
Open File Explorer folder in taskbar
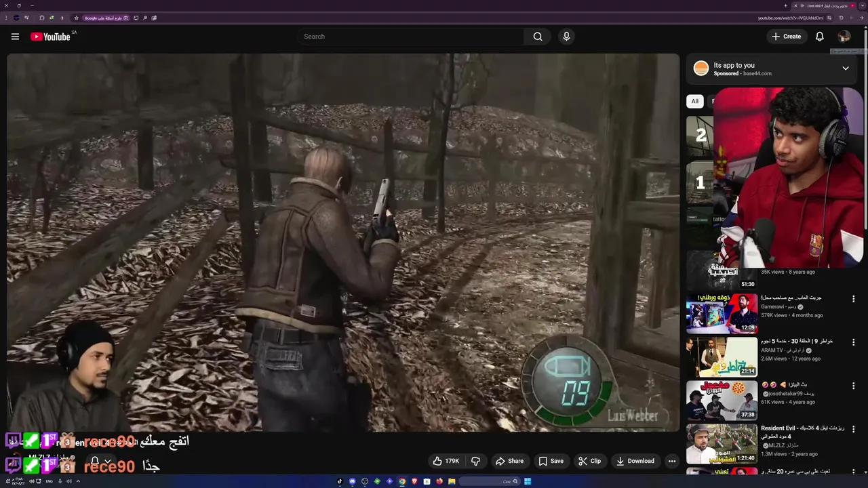(x=452, y=481)
